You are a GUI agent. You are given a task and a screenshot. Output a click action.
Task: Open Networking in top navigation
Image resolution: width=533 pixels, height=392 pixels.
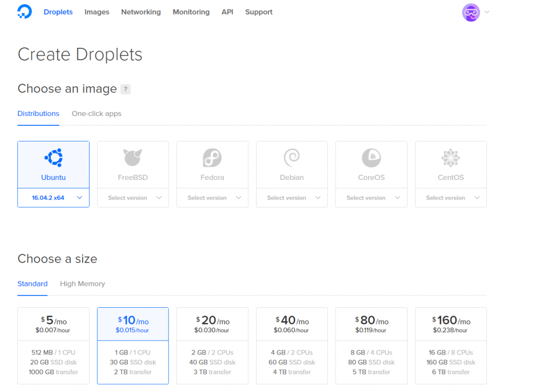[141, 12]
